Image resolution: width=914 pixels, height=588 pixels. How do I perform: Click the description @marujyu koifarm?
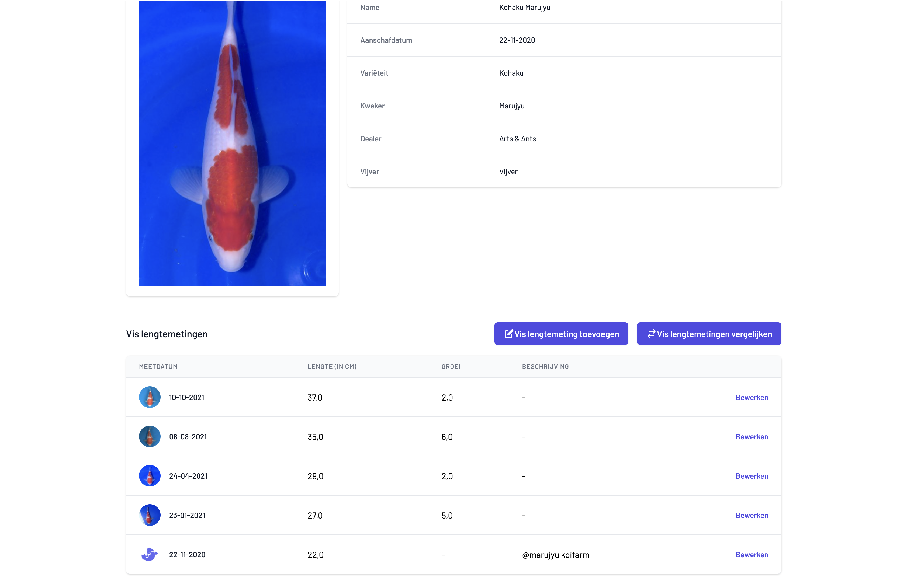(x=556, y=555)
